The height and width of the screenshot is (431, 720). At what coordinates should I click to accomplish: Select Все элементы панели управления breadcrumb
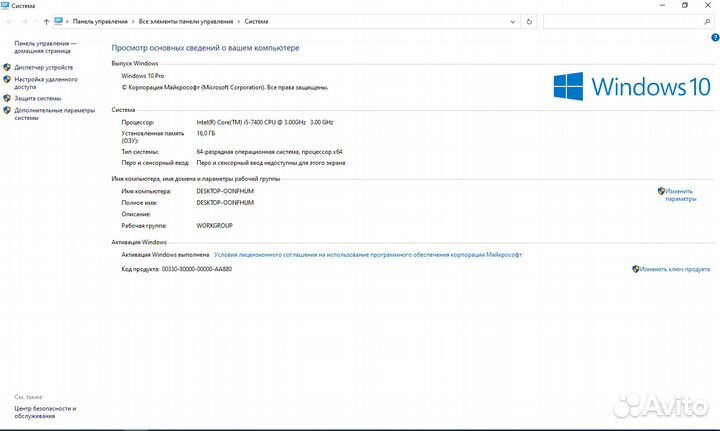pos(186,22)
